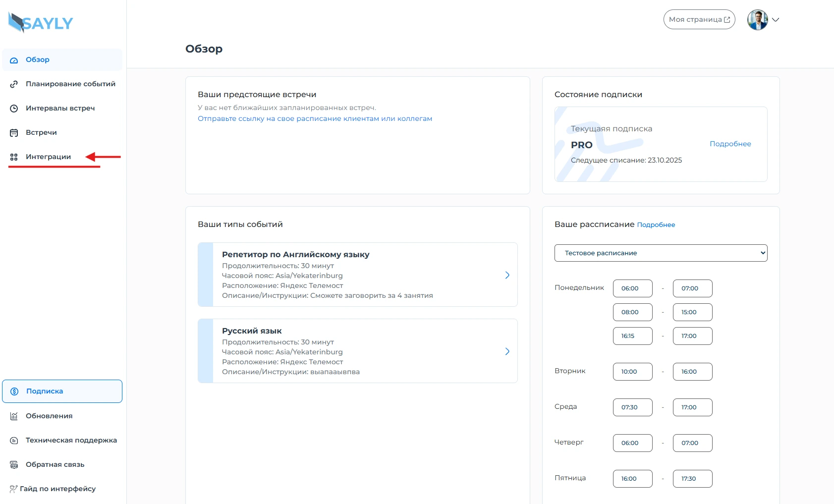
Task: Click the user avatar photo
Action: pos(757,20)
